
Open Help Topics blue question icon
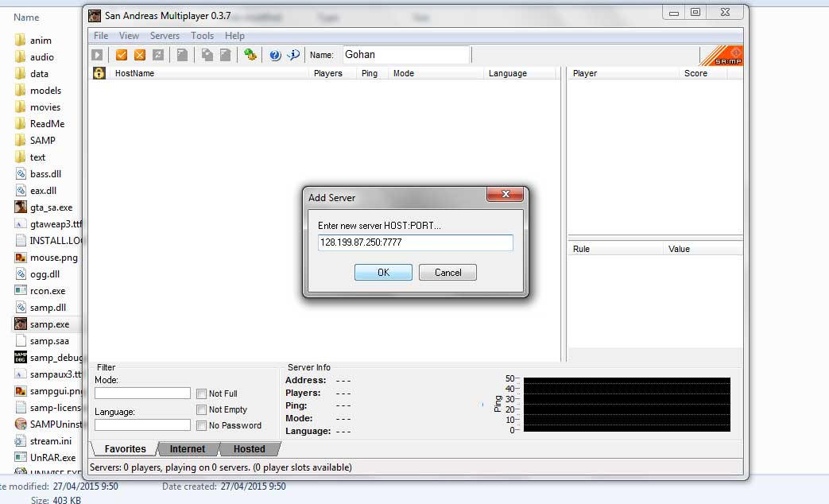pos(275,55)
